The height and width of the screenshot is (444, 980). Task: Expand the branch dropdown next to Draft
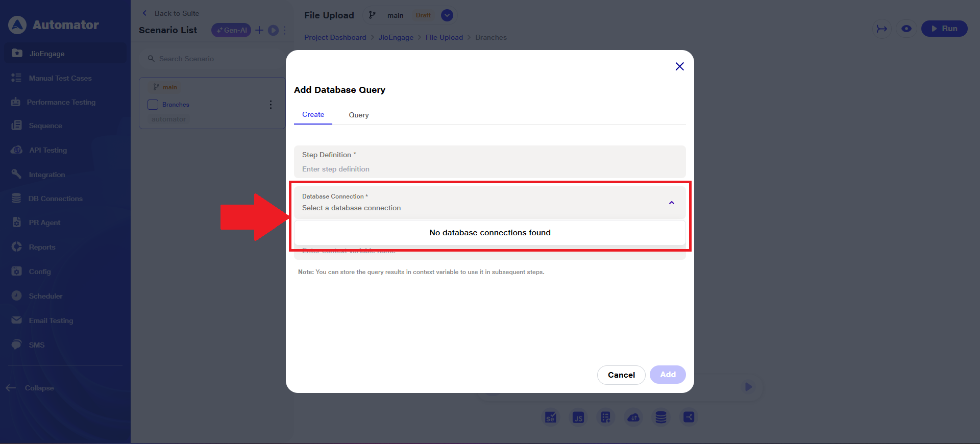coord(447,15)
